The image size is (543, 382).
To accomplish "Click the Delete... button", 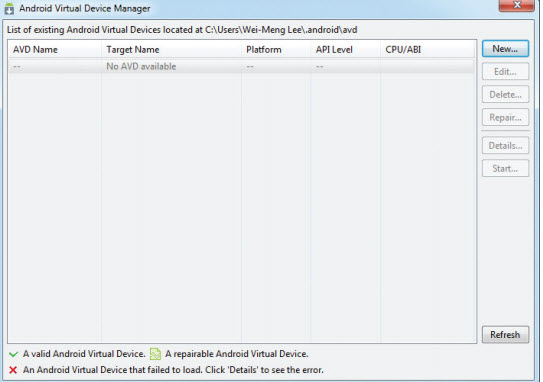I will pyautogui.click(x=505, y=95).
